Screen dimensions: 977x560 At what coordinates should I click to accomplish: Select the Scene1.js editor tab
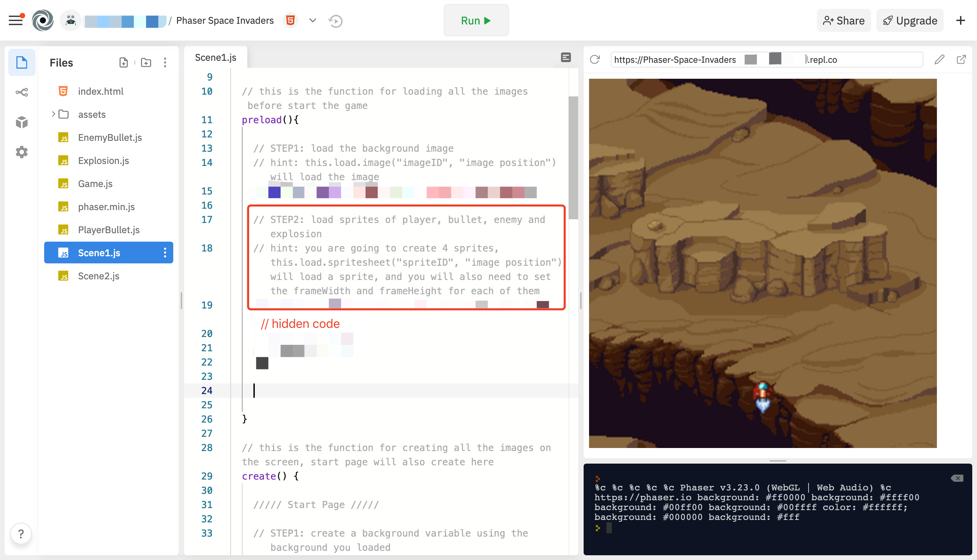[x=216, y=58]
